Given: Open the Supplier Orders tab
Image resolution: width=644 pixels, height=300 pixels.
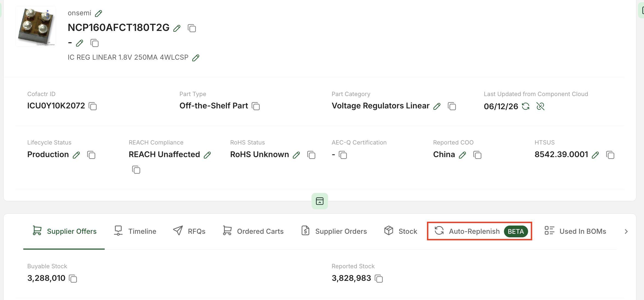Looking at the screenshot, I should pos(334,231).
